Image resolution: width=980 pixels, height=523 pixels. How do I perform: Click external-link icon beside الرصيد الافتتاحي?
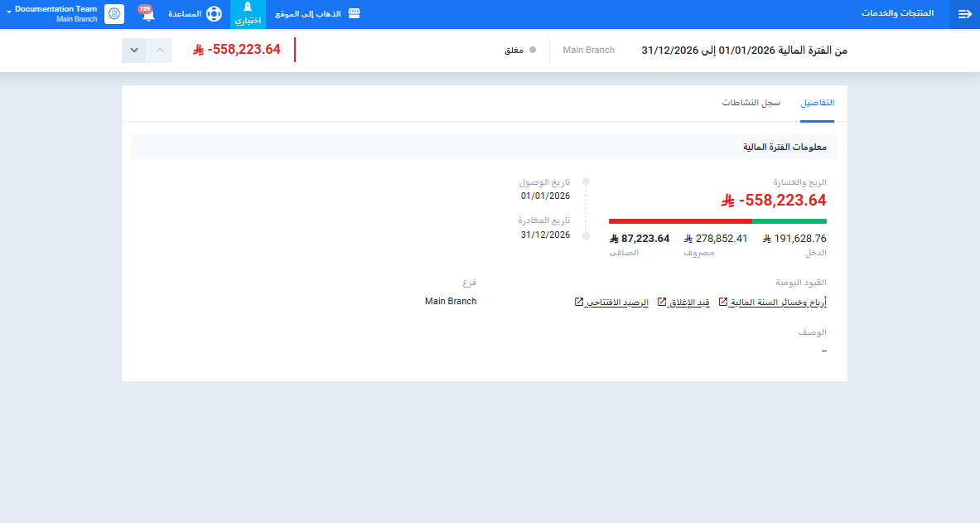point(579,303)
